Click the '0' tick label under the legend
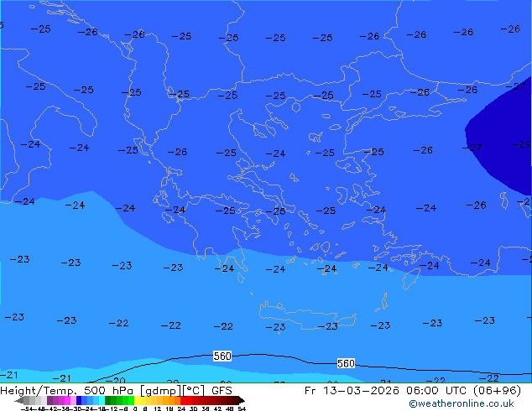 (135, 408)
